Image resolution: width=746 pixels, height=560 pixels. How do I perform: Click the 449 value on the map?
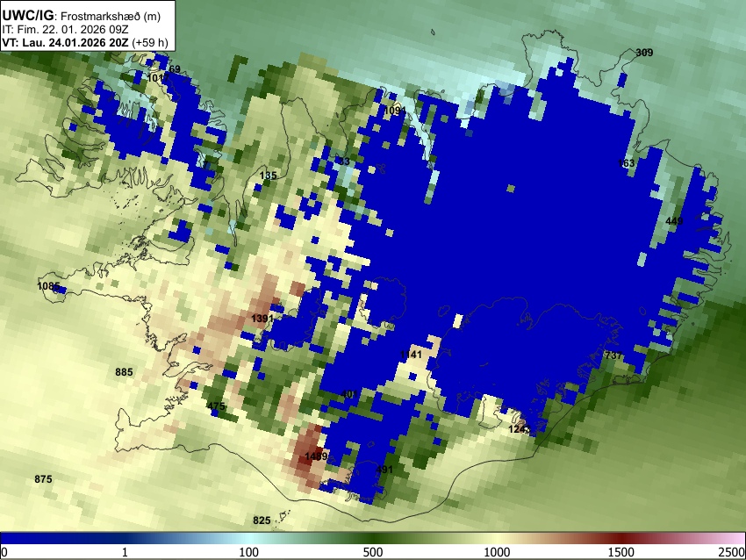pos(674,221)
